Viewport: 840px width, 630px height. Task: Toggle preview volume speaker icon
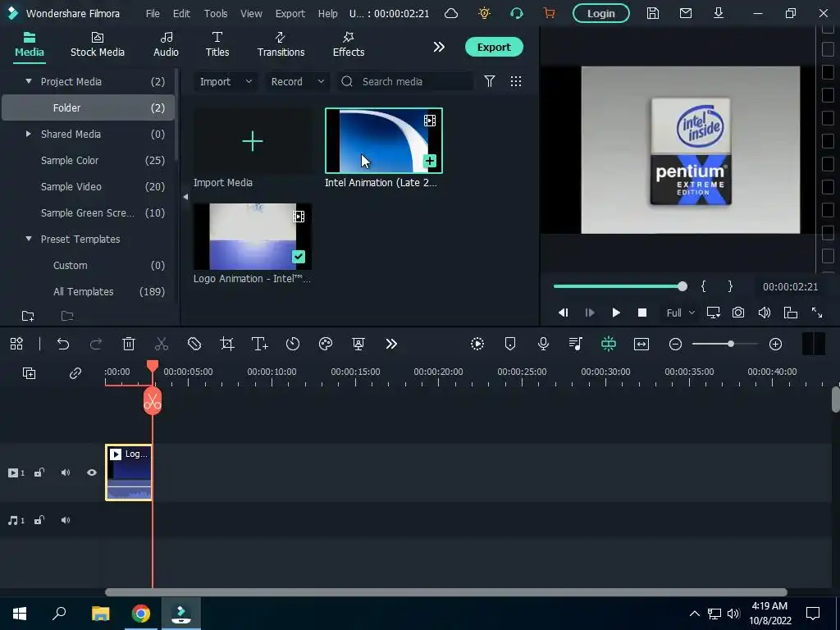(x=765, y=313)
